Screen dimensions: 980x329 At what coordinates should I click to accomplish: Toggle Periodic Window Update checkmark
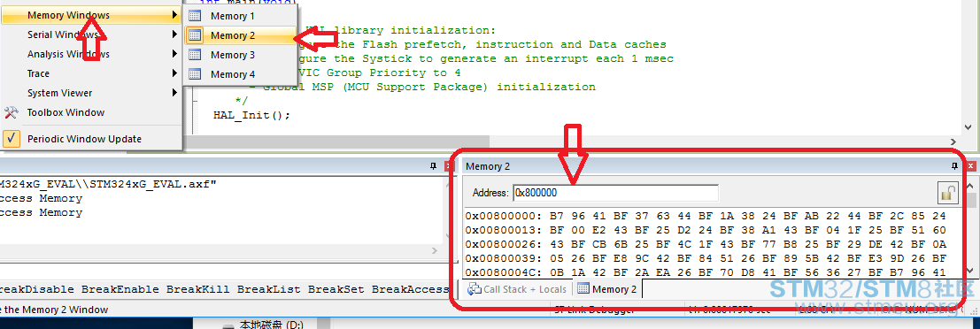coord(12,139)
